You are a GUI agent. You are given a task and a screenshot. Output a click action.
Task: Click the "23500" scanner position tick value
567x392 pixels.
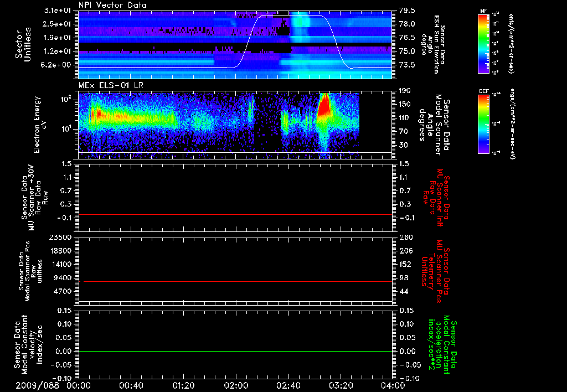click(60, 238)
